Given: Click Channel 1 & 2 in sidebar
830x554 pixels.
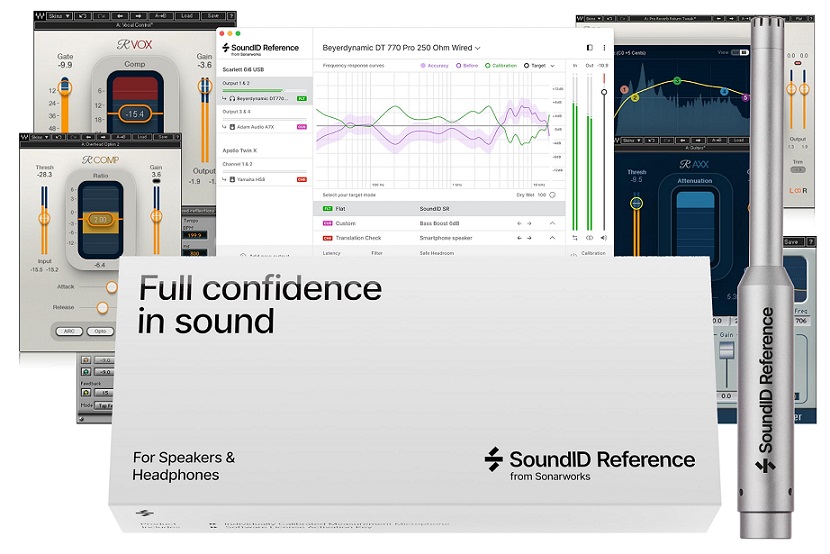Looking at the screenshot, I should [x=237, y=164].
